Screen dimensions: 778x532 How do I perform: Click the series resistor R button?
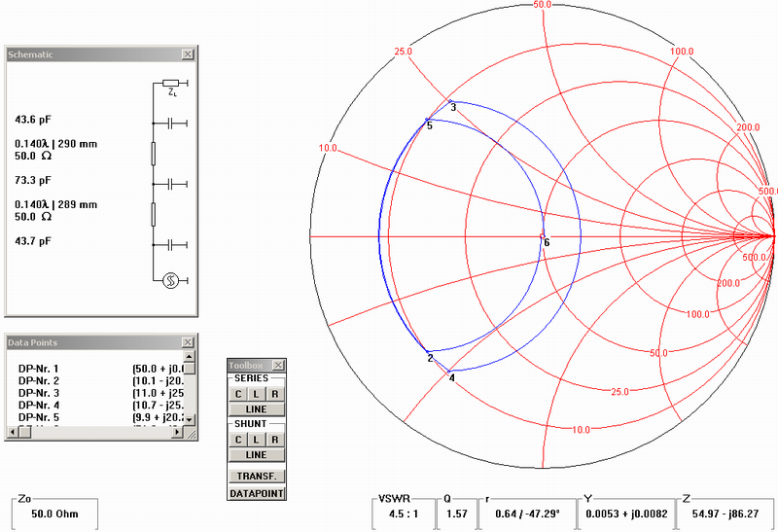coord(275,394)
